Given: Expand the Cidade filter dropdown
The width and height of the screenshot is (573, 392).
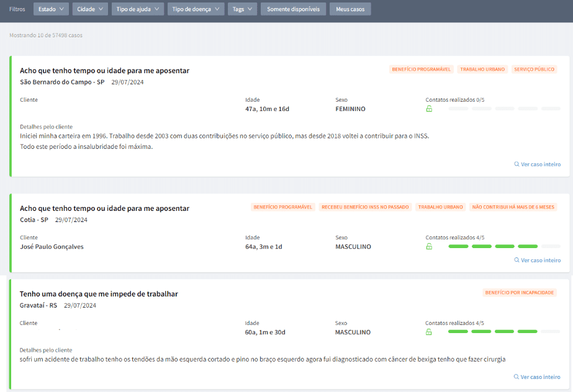Looking at the screenshot, I should tap(90, 9).
